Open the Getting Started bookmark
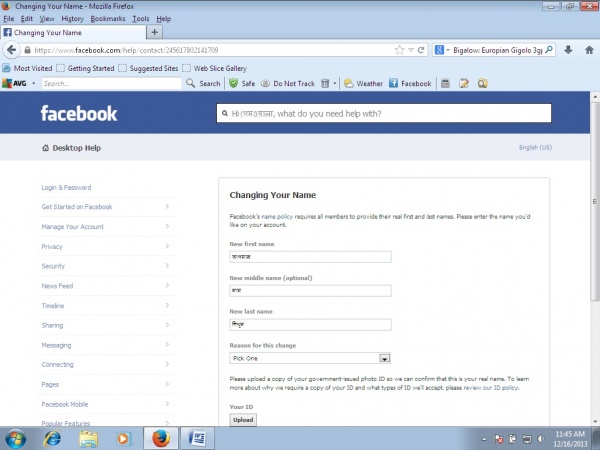Image resolution: width=600 pixels, height=450 pixels. tap(85, 68)
